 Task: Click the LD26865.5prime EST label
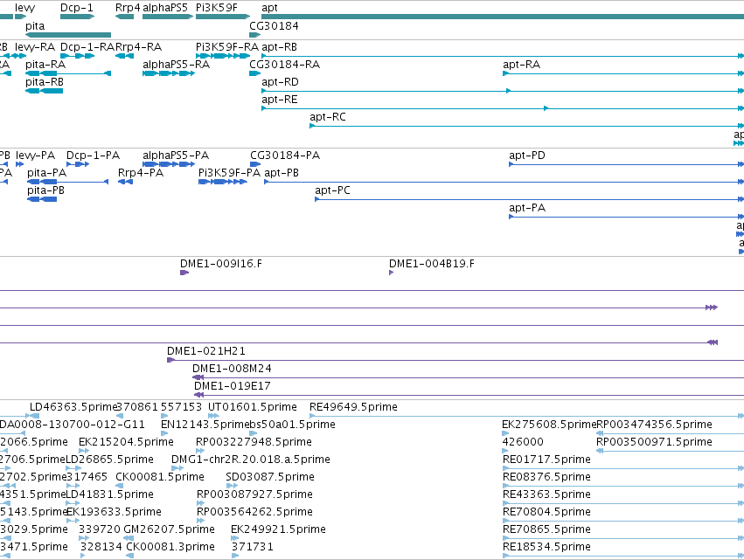click(109, 460)
